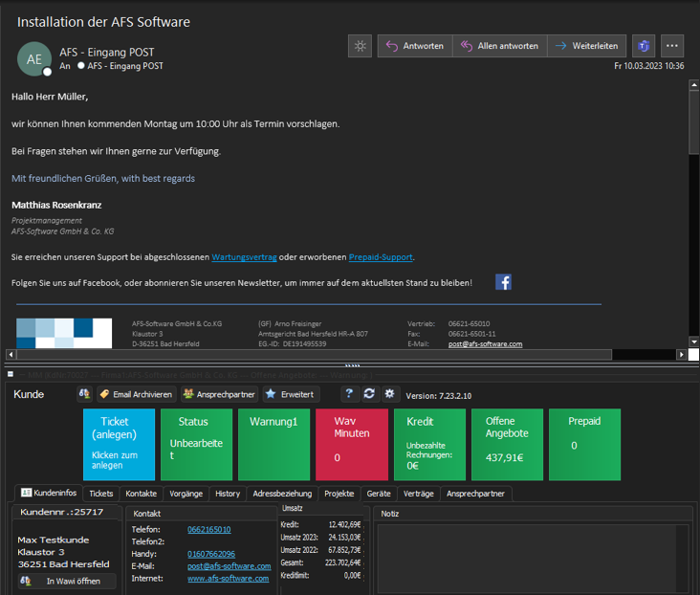Open the Verträge tab
Image resolution: width=700 pixels, height=595 pixels.
click(419, 494)
